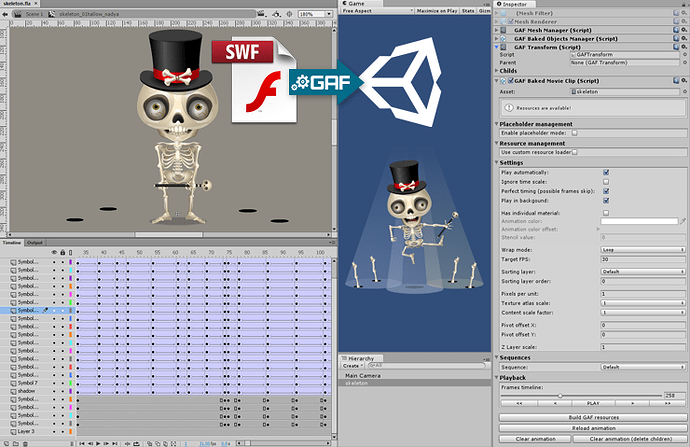Click the lock-all-layers padlock header icon

(62, 253)
